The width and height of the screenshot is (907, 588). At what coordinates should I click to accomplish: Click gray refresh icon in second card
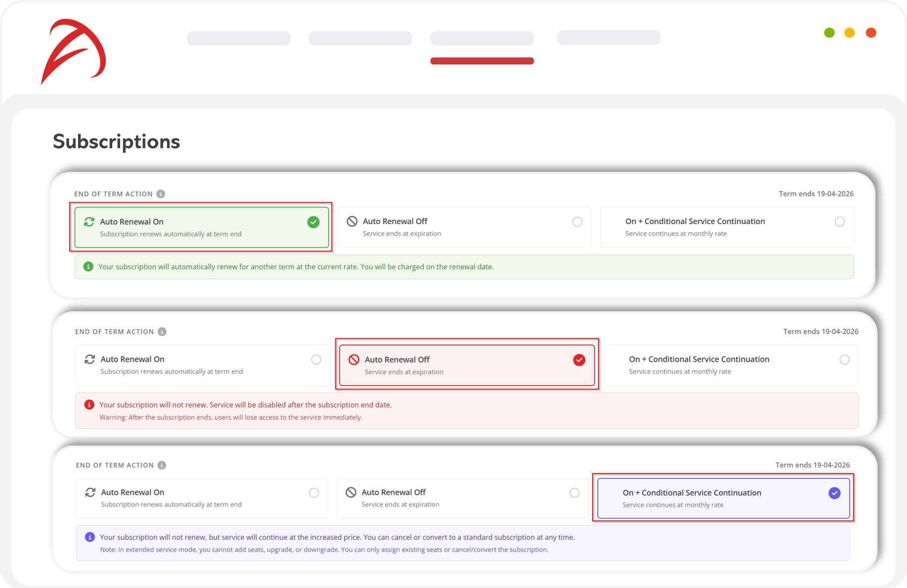pos(90,360)
